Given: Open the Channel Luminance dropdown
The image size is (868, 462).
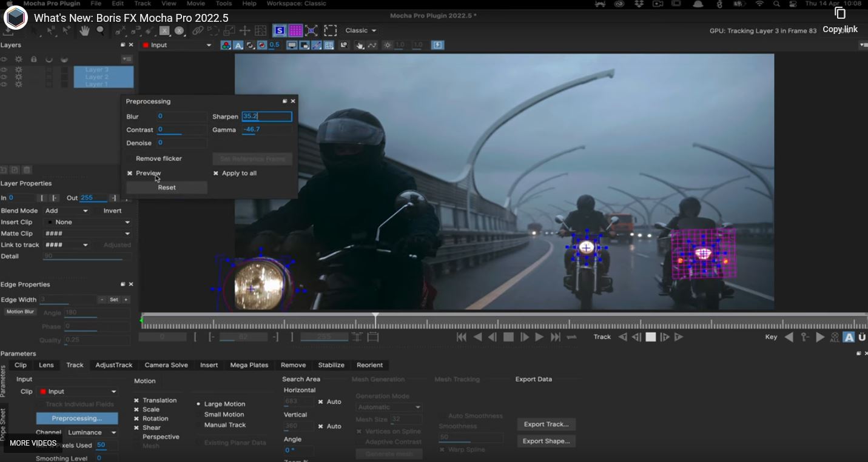Looking at the screenshot, I should (91, 433).
